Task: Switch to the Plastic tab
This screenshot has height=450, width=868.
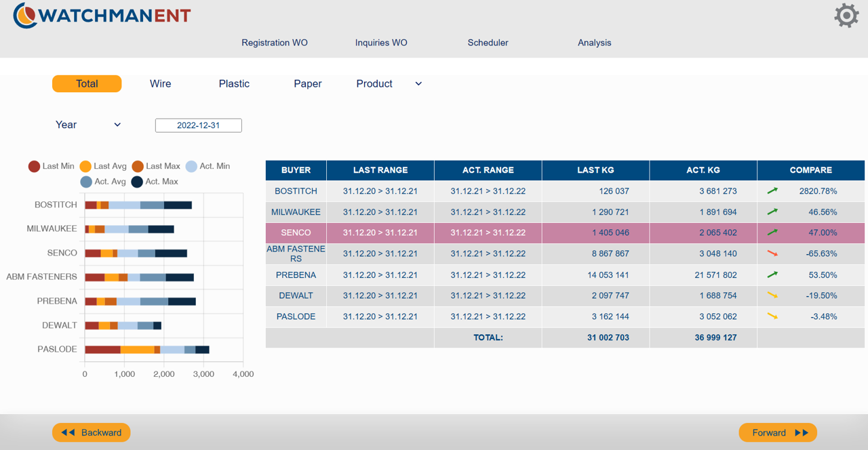Action: (x=234, y=84)
